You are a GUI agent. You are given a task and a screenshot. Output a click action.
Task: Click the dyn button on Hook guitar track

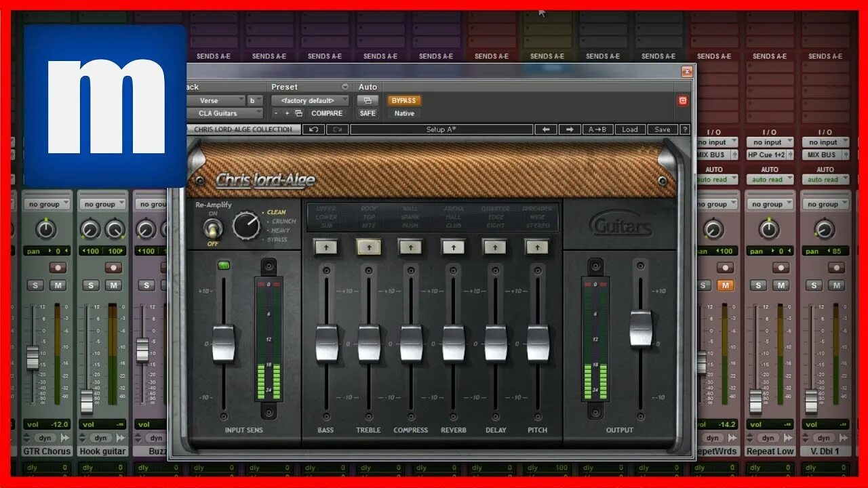(100, 438)
